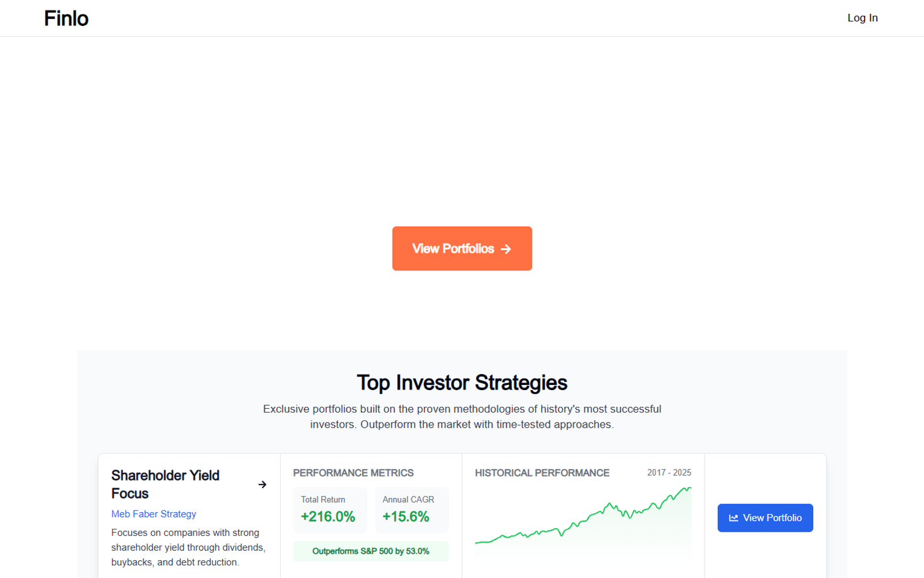924x578 pixels.
Task: Click the 2017 - 2025 date range label
Action: (x=669, y=472)
